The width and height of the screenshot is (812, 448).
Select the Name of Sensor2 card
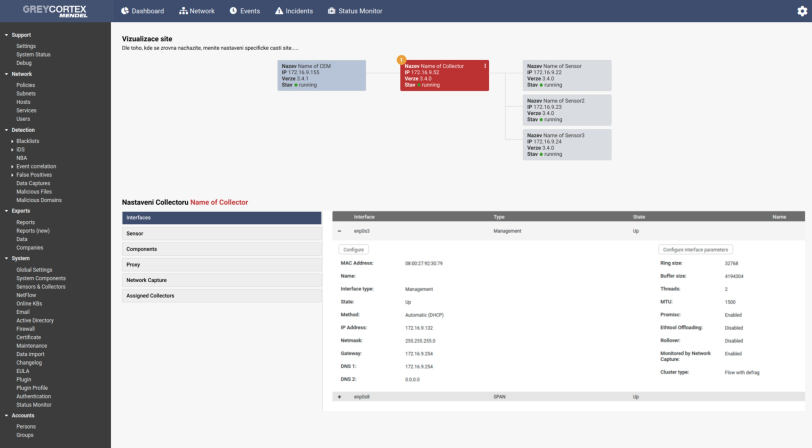click(567, 110)
